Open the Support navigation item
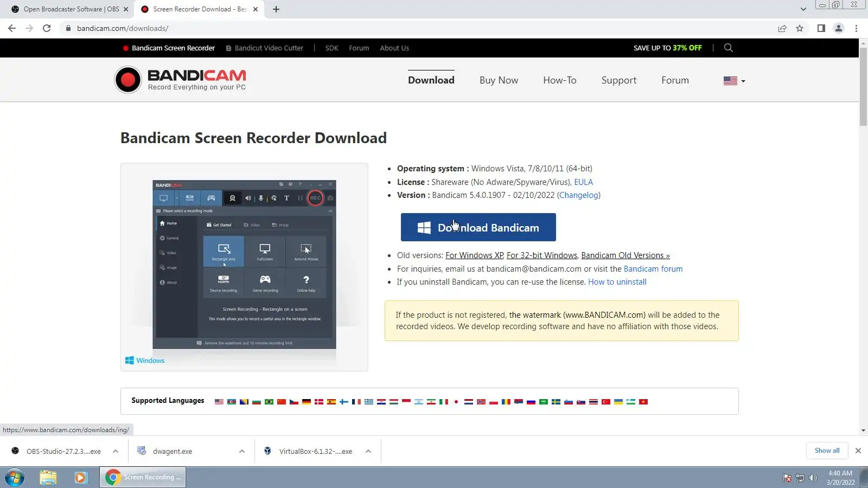Image resolution: width=868 pixels, height=488 pixels. [x=619, y=80]
